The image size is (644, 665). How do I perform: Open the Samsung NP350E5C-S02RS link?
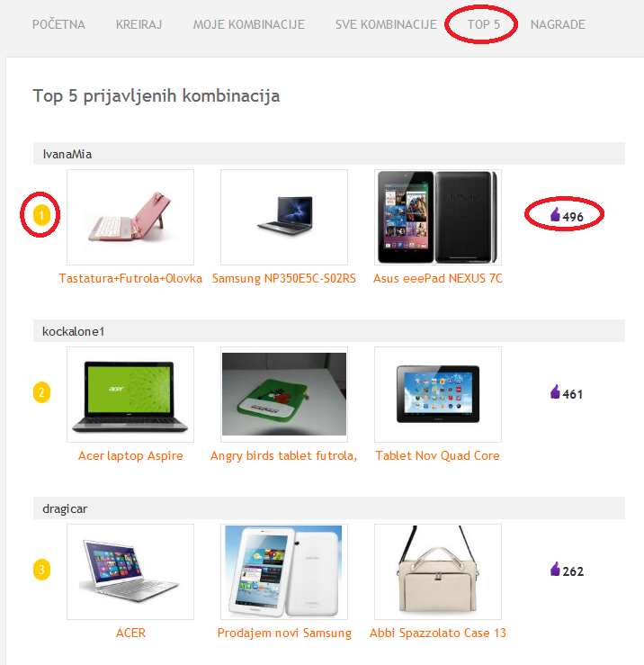click(x=284, y=278)
